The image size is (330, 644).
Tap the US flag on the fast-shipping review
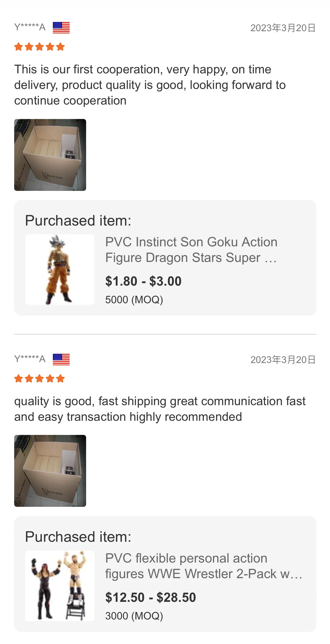pos(61,360)
